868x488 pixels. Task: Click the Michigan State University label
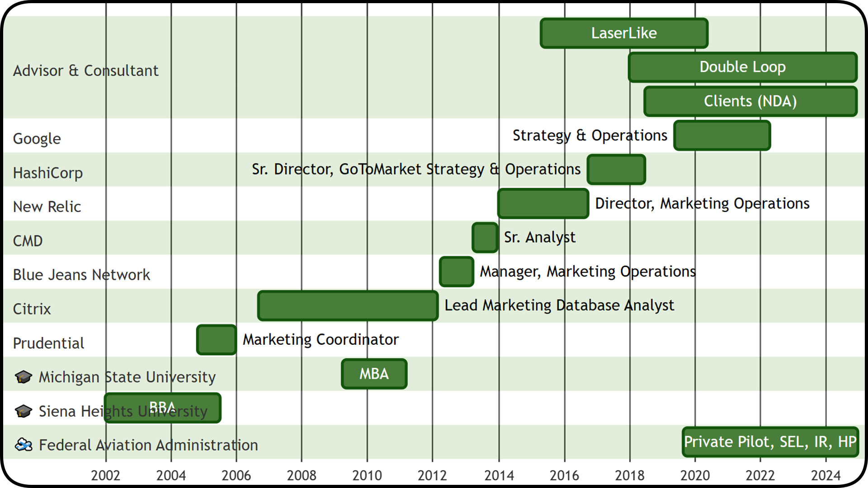coord(127,377)
